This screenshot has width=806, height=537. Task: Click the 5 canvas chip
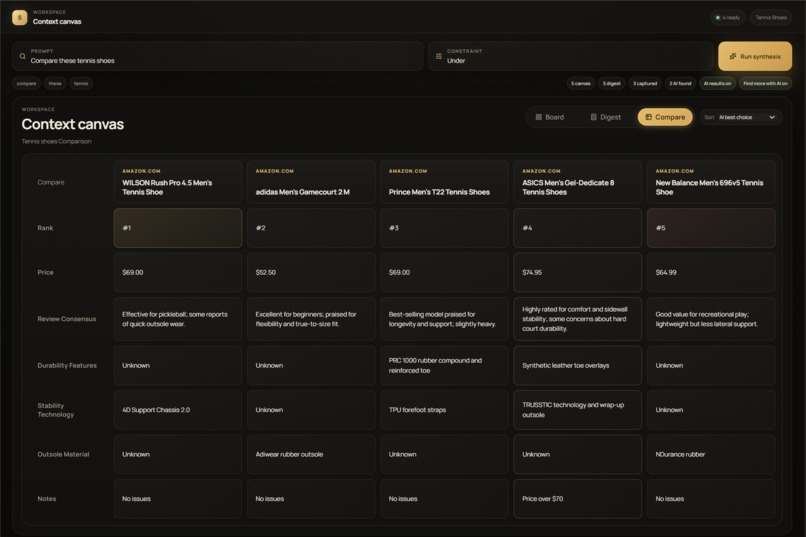click(x=581, y=83)
